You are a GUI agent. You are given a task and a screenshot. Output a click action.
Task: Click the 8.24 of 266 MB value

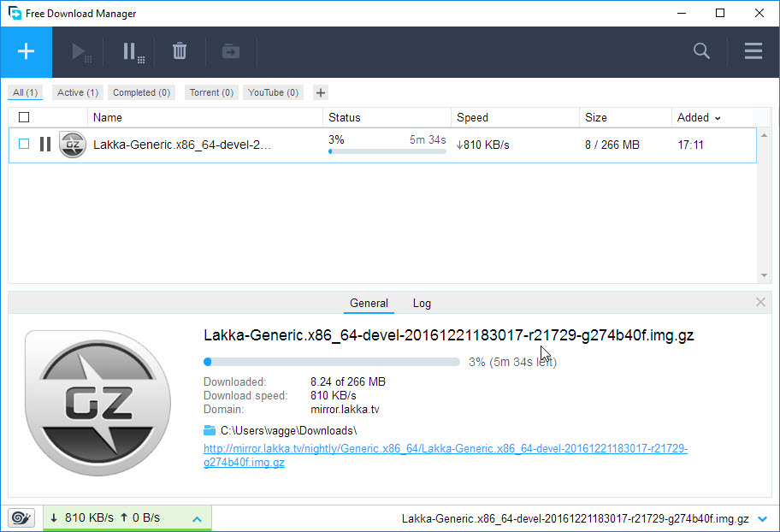pyautogui.click(x=348, y=381)
